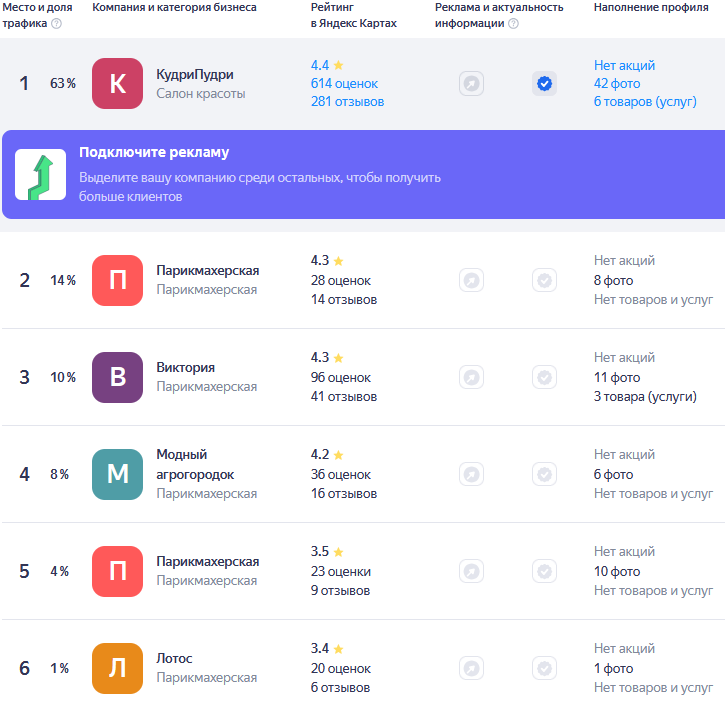Screen dimensions: 725x710
Task: Click '28 оценок' in row 2
Action: pyautogui.click(x=341, y=281)
